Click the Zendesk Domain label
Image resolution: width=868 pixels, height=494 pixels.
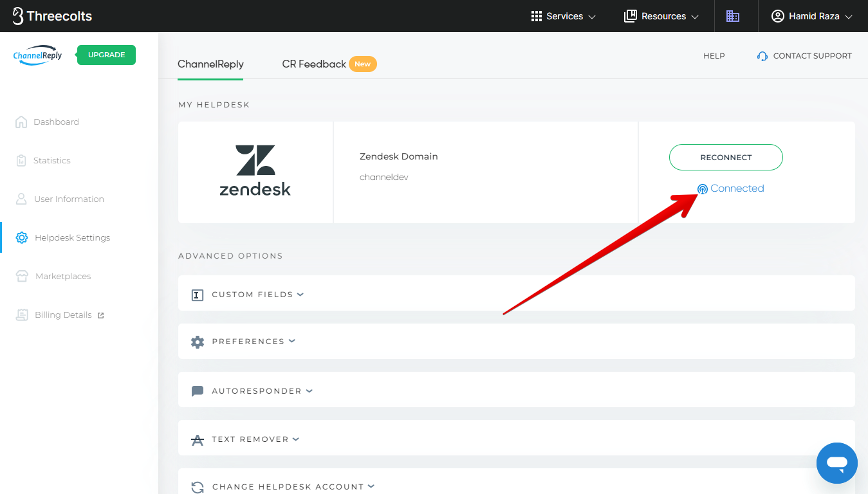click(x=399, y=156)
